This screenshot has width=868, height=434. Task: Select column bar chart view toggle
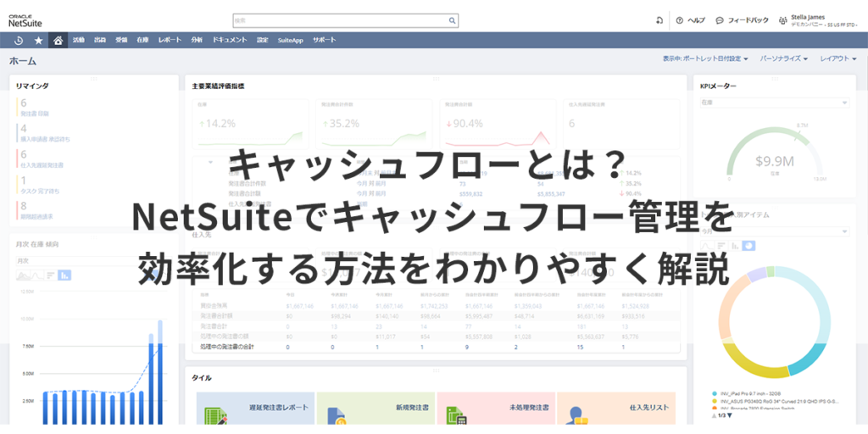click(x=64, y=275)
